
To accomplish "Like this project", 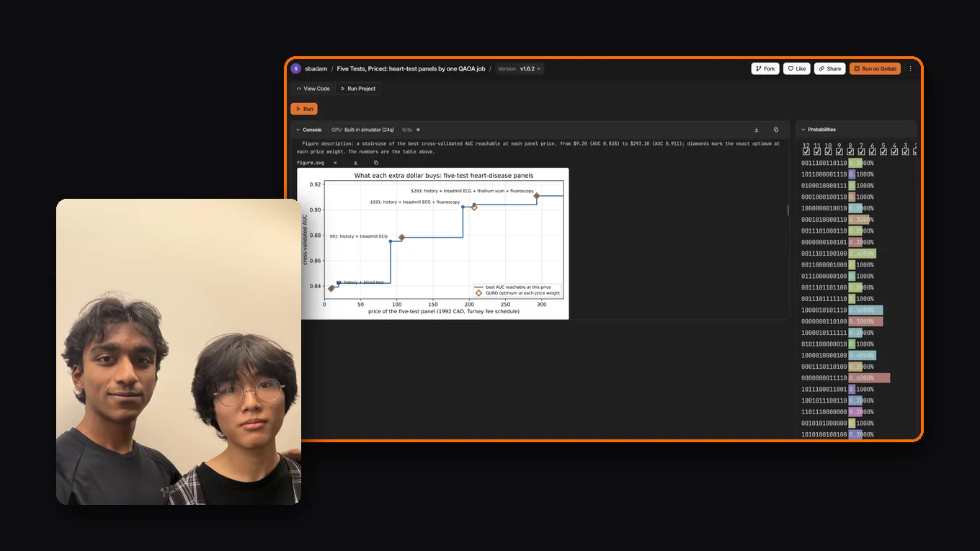I will coord(797,68).
